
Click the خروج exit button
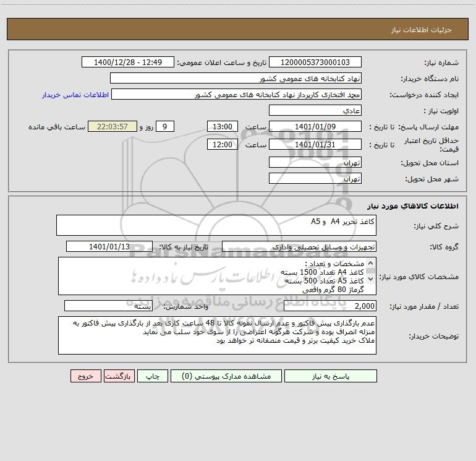click(85, 376)
